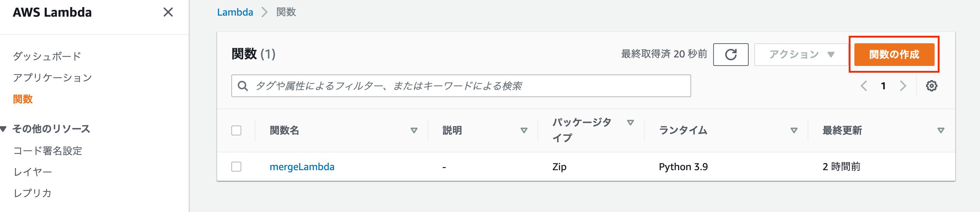Sort by 最終更新 column arrow

point(941,131)
